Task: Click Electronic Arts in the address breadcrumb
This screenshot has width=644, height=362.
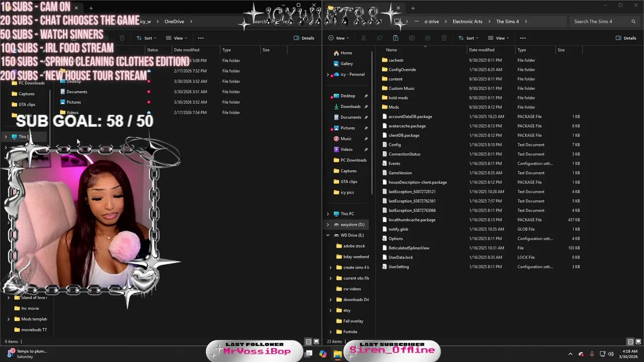Action: (x=467, y=22)
